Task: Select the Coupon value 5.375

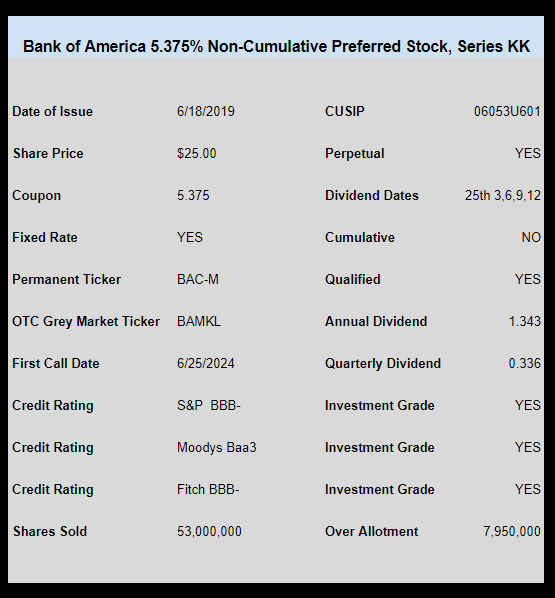Action: point(193,195)
